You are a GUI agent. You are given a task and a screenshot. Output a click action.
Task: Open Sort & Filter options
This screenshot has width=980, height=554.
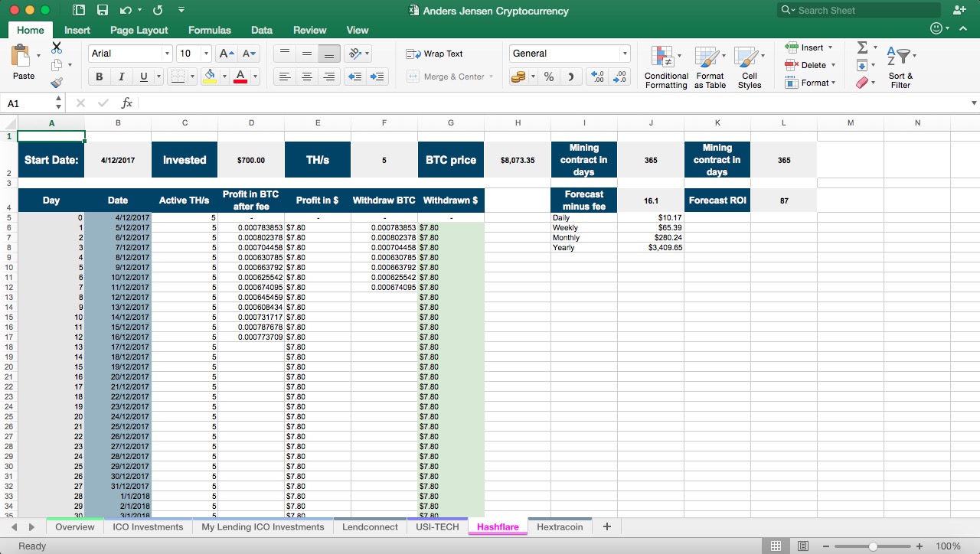point(900,67)
